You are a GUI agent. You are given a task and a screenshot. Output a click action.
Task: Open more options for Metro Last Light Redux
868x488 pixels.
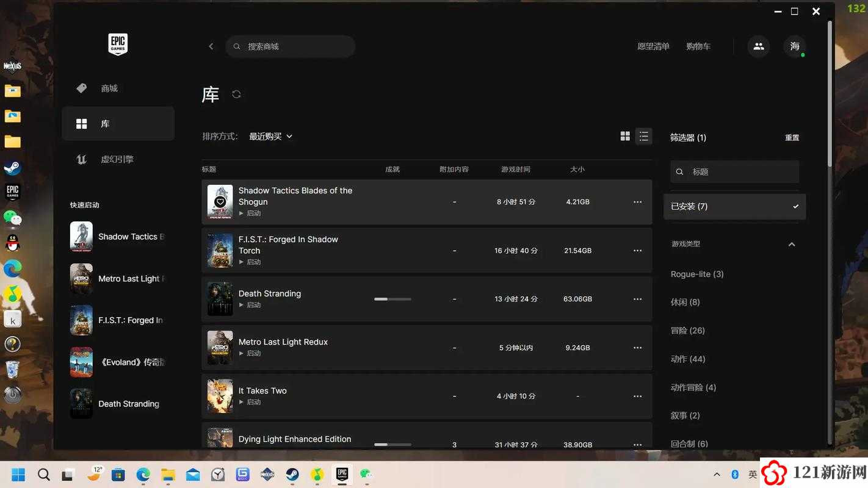637,348
